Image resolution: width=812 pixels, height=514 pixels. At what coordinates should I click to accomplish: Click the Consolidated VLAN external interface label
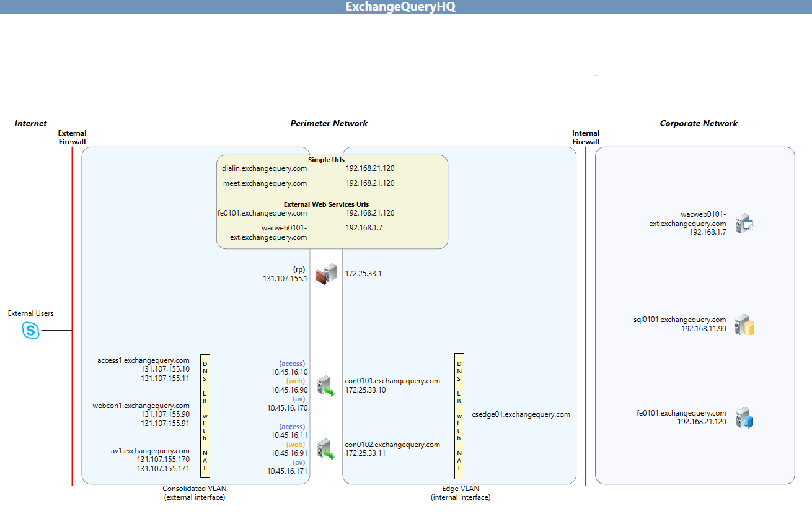pyautogui.click(x=194, y=493)
